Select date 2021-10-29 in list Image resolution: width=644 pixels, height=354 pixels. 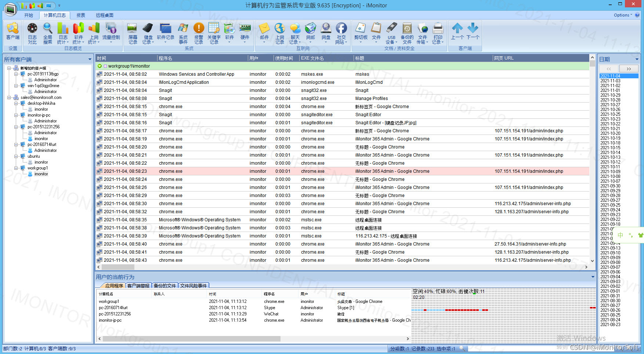click(610, 95)
